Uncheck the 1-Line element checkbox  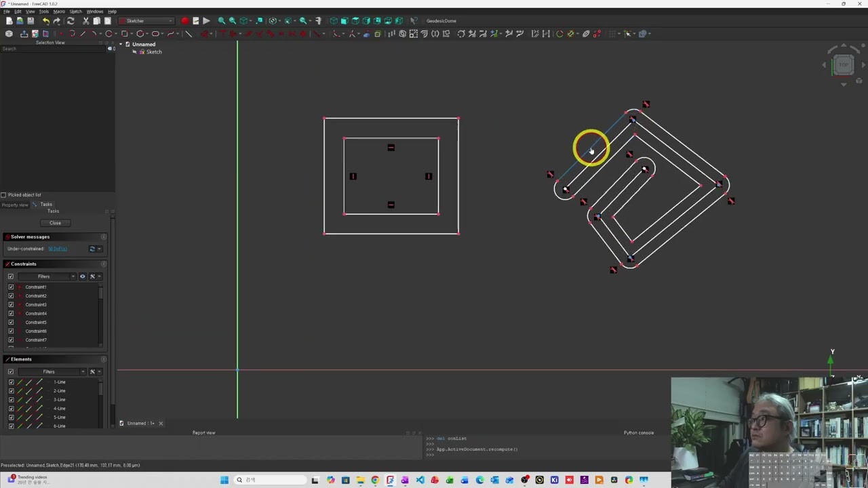point(11,382)
